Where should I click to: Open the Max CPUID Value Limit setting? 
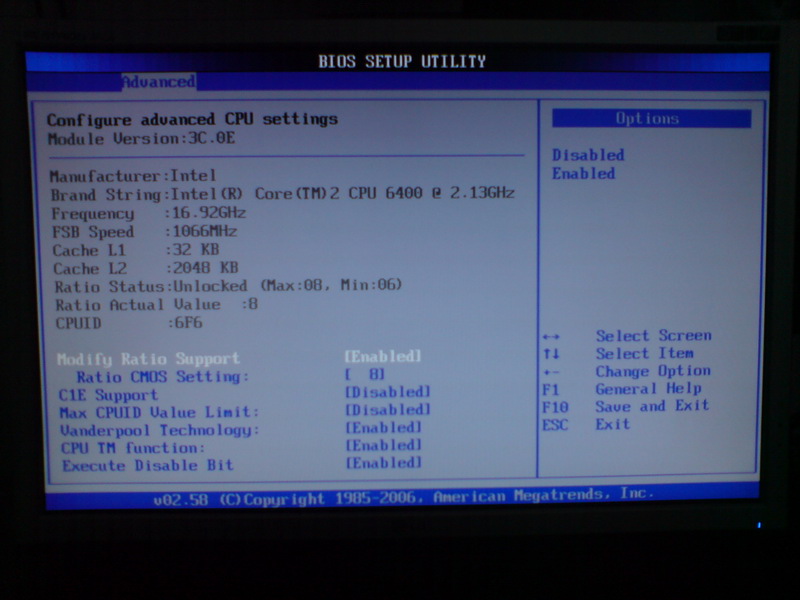(159, 412)
